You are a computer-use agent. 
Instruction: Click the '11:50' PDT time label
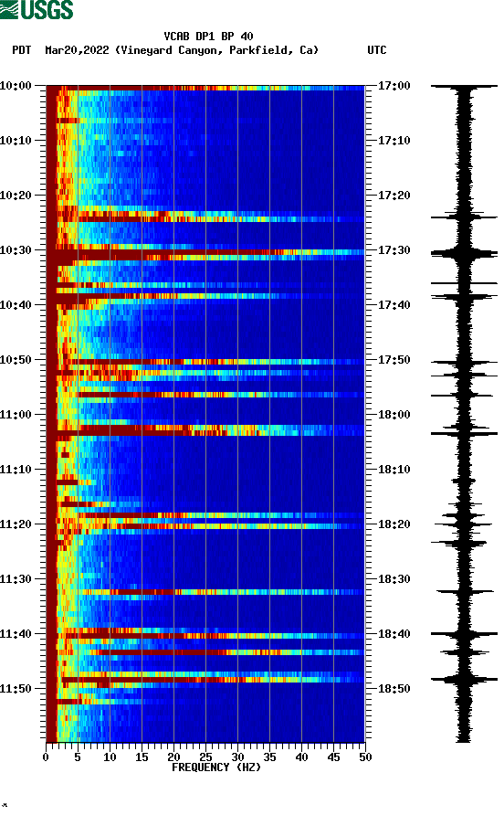coord(16,689)
